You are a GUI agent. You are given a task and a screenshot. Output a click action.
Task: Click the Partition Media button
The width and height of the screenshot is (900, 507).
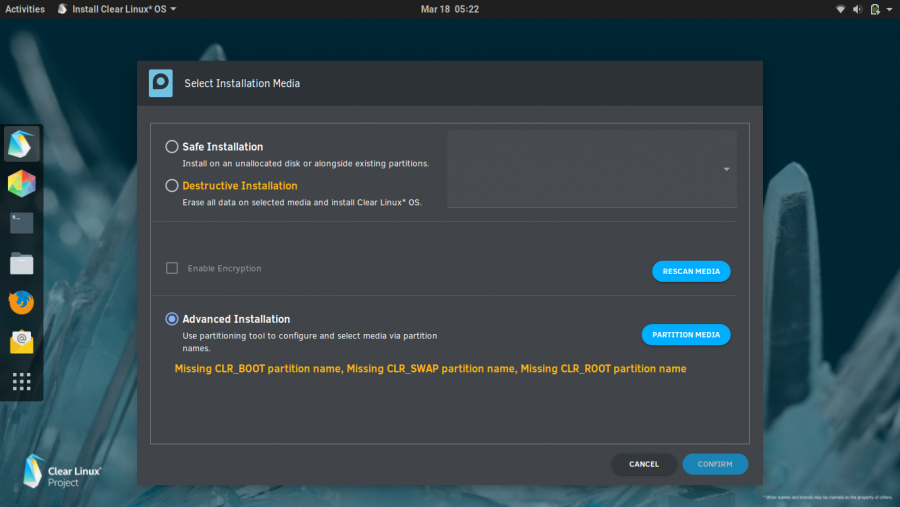click(686, 335)
